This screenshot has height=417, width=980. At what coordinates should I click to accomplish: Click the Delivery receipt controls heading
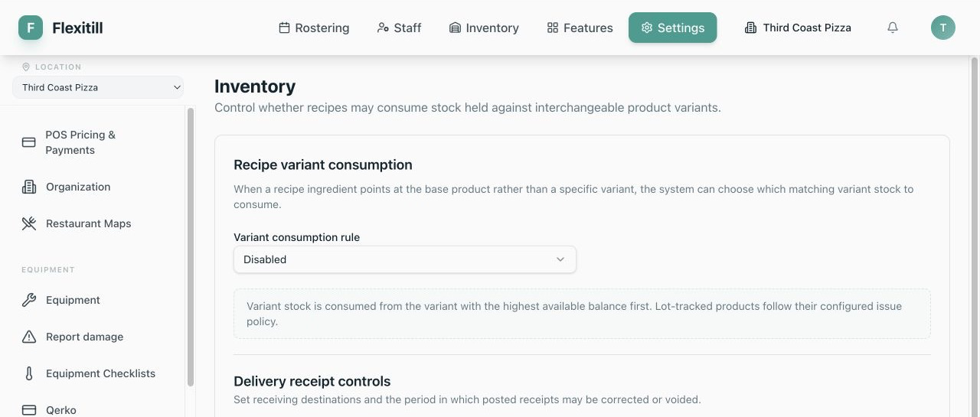[312, 381]
